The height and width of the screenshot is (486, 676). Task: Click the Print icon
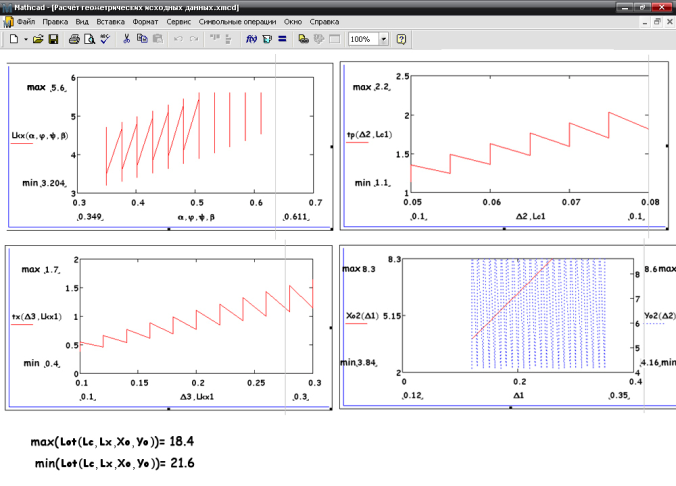[74, 39]
